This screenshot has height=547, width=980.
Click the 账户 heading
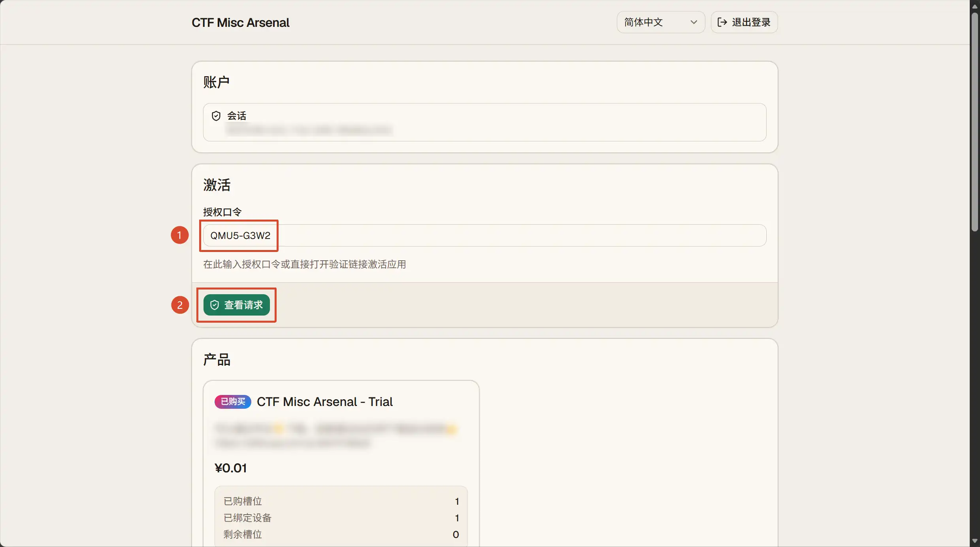pos(217,82)
